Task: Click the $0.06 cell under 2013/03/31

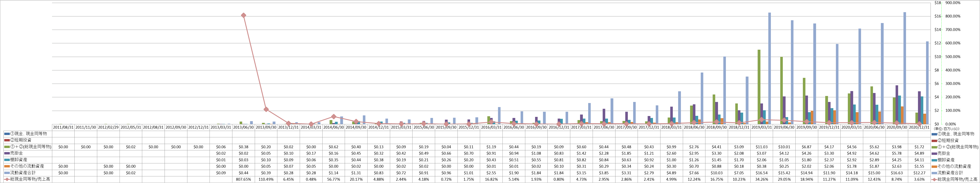Action: pos(221,147)
